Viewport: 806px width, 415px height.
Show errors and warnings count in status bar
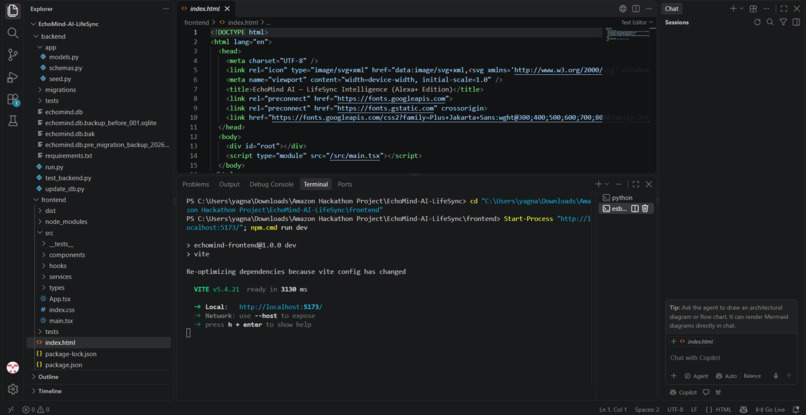click(x=36, y=409)
